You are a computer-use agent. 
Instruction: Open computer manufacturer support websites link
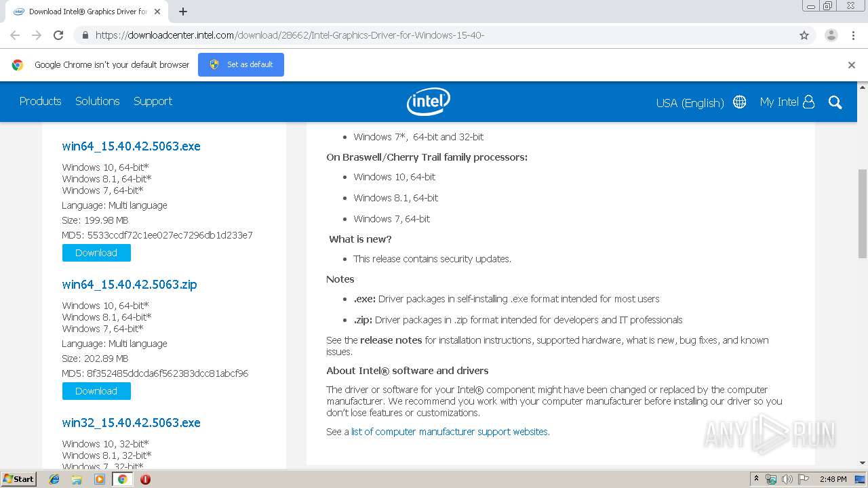tap(450, 432)
